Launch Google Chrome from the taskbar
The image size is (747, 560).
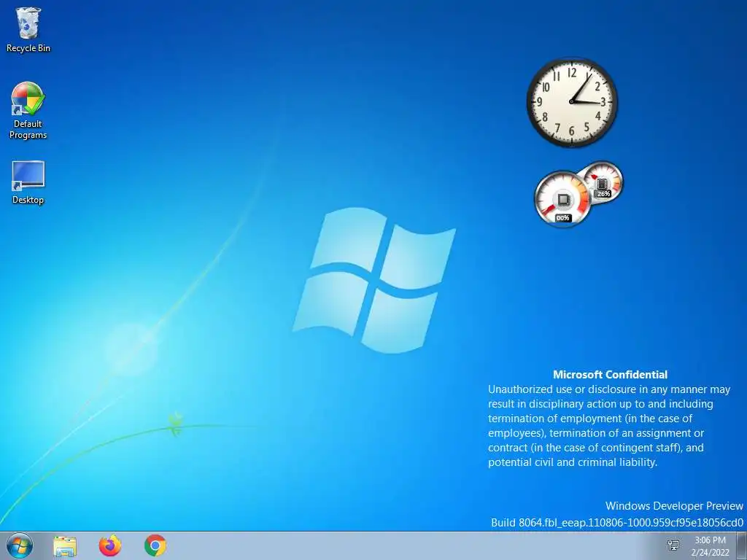[x=155, y=545]
